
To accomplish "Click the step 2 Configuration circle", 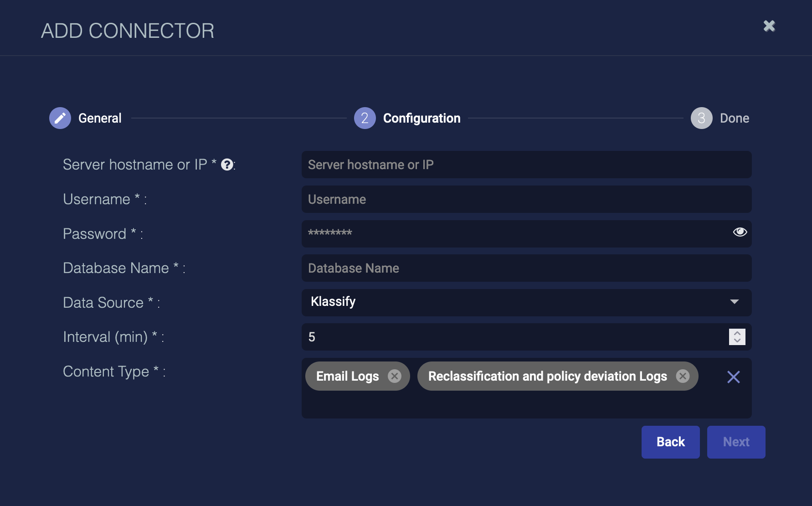I will click(x=365, y=118).
